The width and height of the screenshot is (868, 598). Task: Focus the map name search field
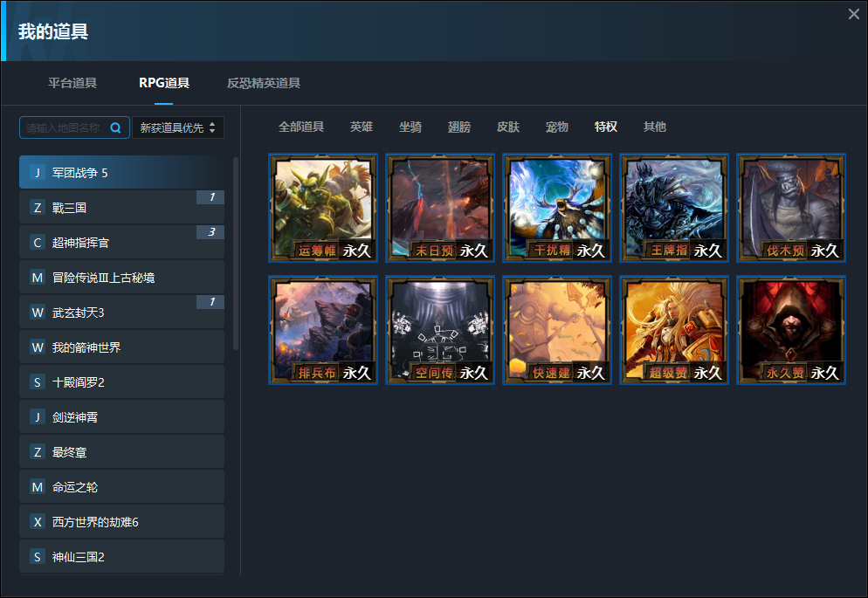(75, 127)
